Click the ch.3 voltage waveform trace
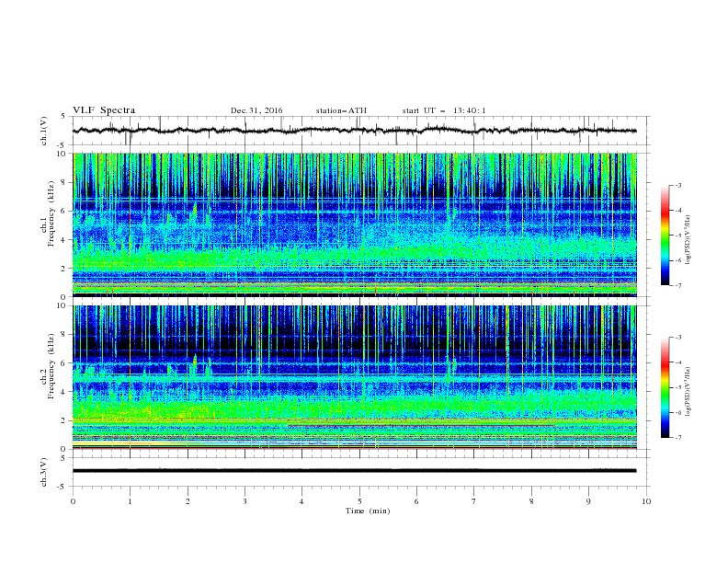The height and width of the screenshot is (563, 728). 354,471
